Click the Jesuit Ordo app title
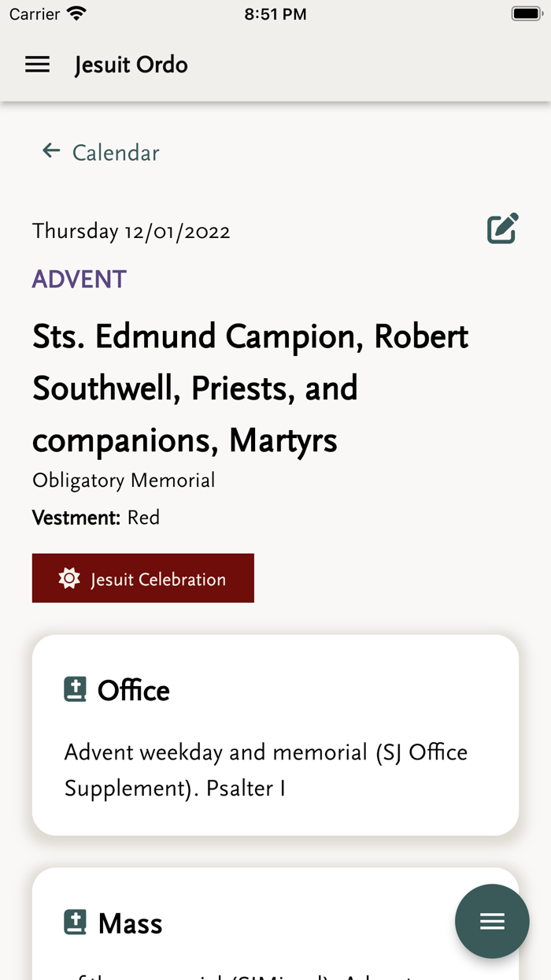This screenshot has width=551, height=980. [x=131, y=65]
